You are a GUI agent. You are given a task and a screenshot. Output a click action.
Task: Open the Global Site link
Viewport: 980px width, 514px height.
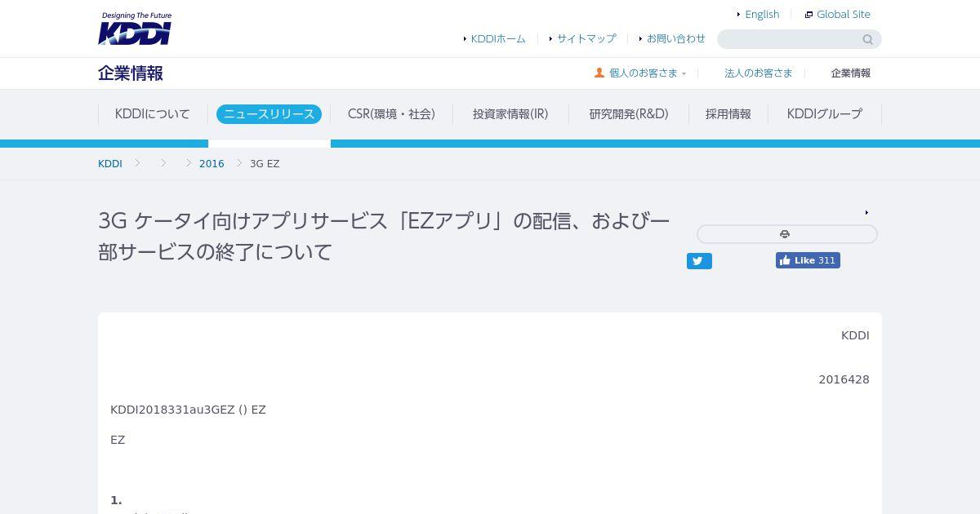click(844, 14)
